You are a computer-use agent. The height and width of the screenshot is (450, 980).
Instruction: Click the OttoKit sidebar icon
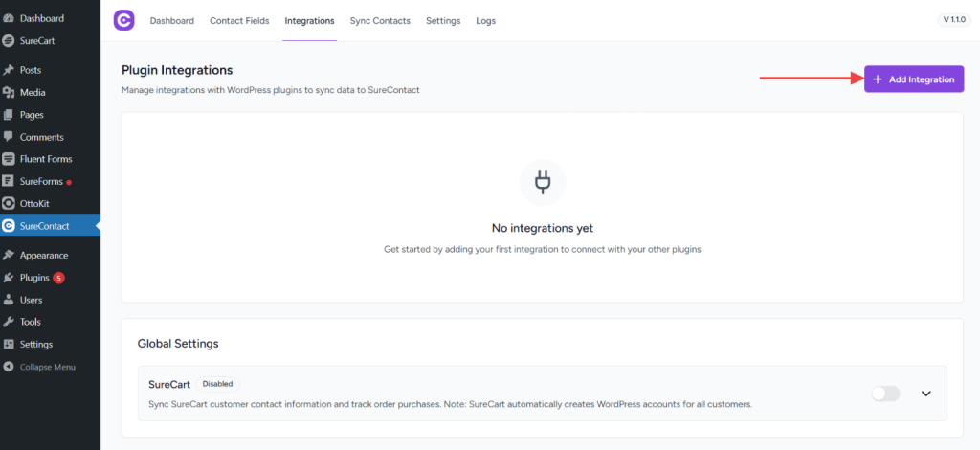[x=9, y=203]
